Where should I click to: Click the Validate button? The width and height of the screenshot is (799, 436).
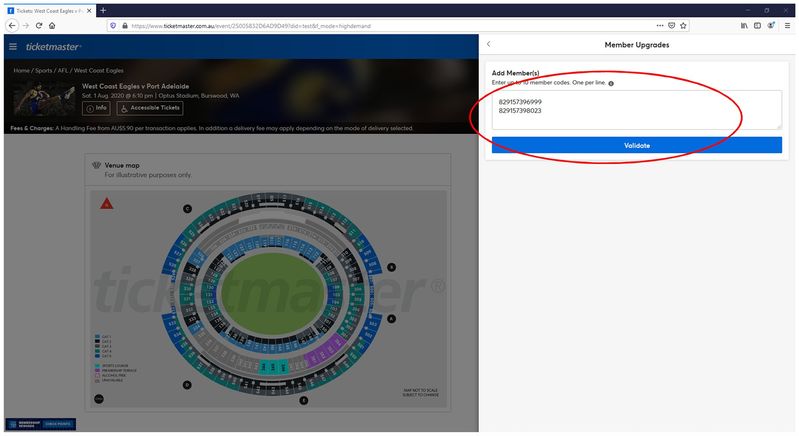636,145
